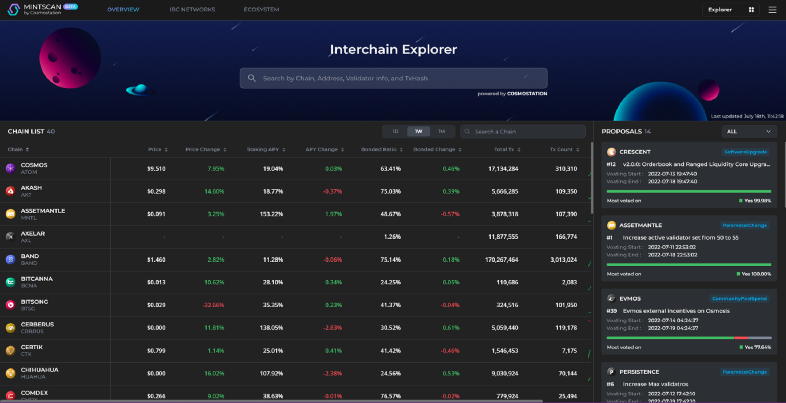This screenshot has height=403, width=786.
Task: Click the Akash chain icon
Action: pos(11,191)
